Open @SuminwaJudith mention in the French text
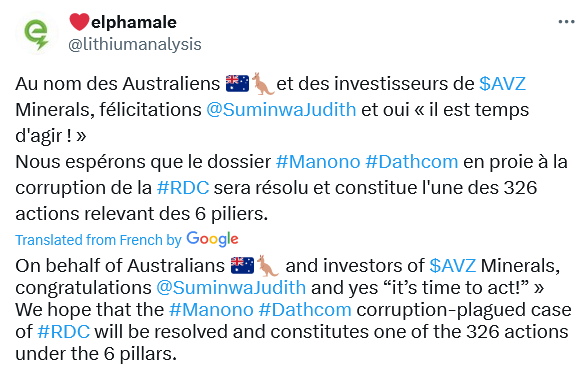This screenshot has height=380, width=580. (281, 110)
